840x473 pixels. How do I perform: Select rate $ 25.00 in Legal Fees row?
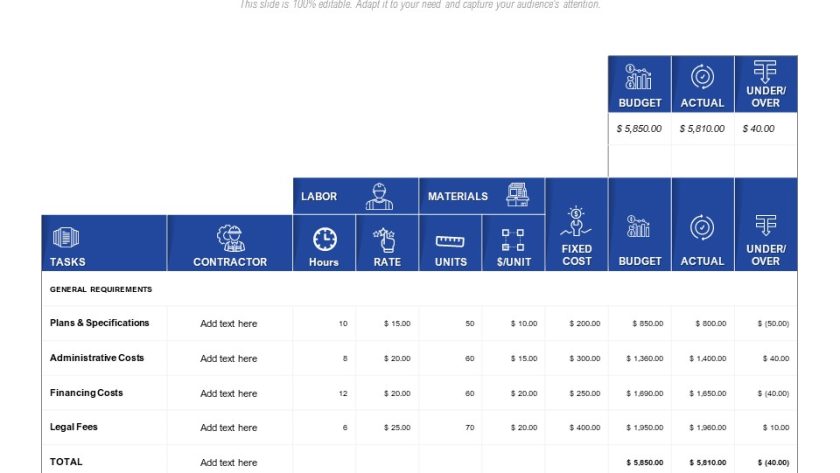tap(397, 427)
